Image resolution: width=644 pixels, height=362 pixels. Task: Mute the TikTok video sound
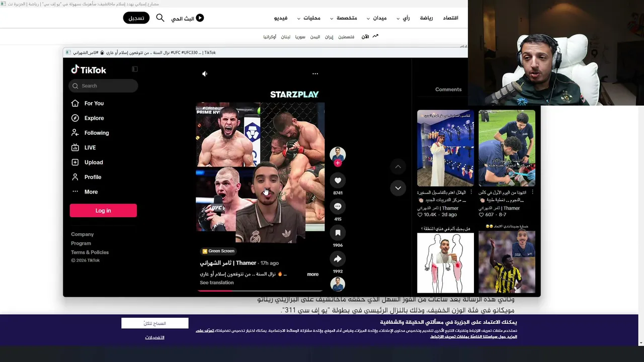pos(205,74)
